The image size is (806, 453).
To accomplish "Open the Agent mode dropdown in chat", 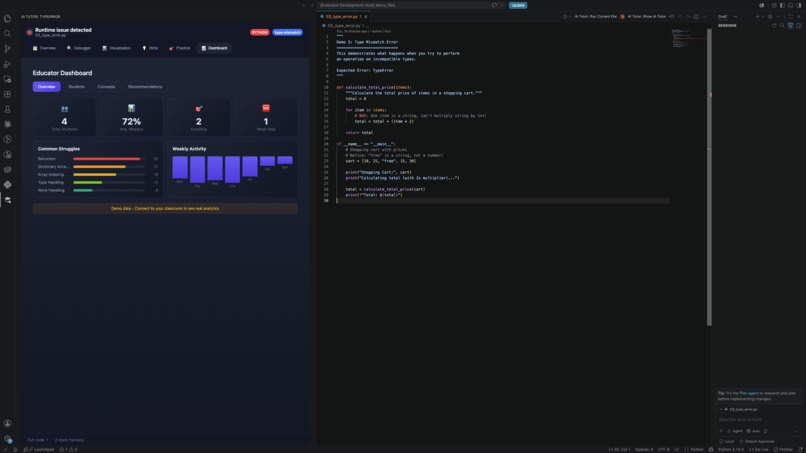I will [735, 431].
